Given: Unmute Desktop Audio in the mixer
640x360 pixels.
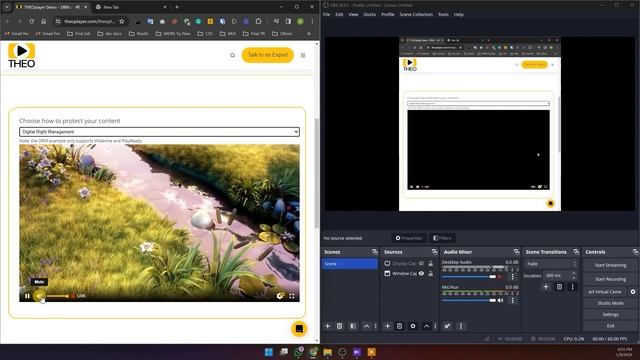Looking at the screenshot, I should (x=500, y=277).
